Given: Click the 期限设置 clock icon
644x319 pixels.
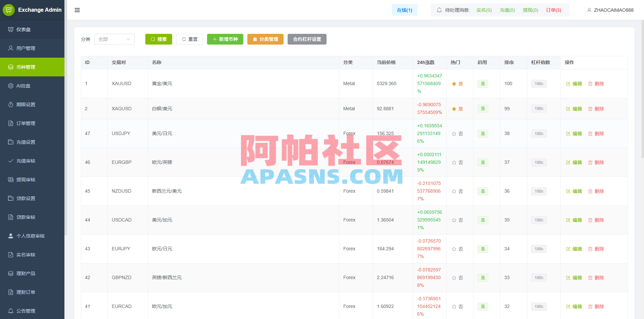Looking at the screenshot, I should coord(11,105).
